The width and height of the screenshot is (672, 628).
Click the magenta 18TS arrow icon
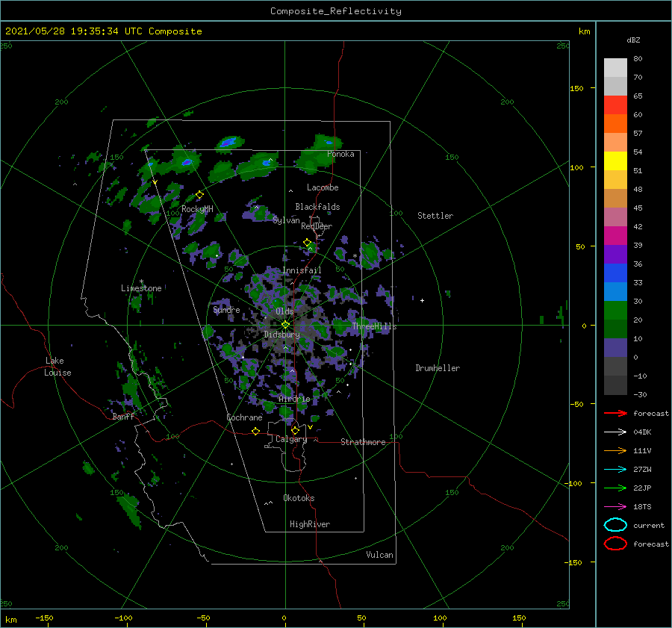coord(615,507)
